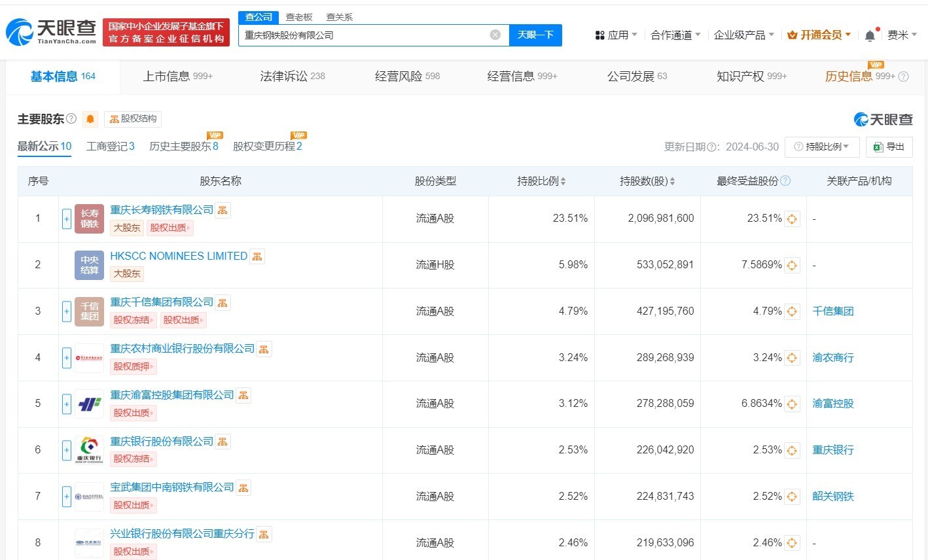Click the Tianyancha logo
The image size is (928, 560).
[x=51, y=31]
